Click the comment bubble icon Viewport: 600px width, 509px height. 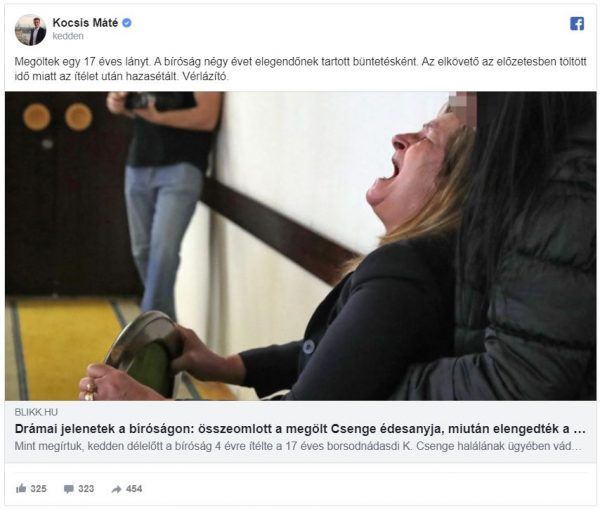(68, 489)
